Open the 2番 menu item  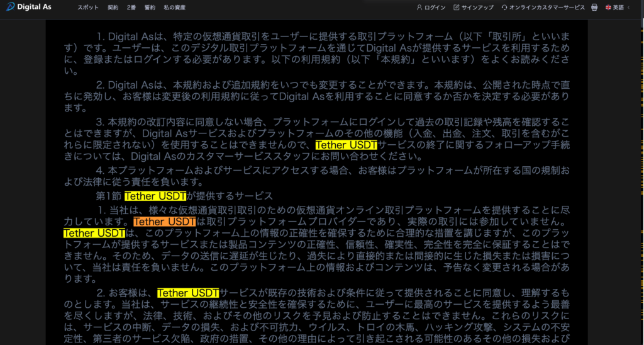coord(131,8)
